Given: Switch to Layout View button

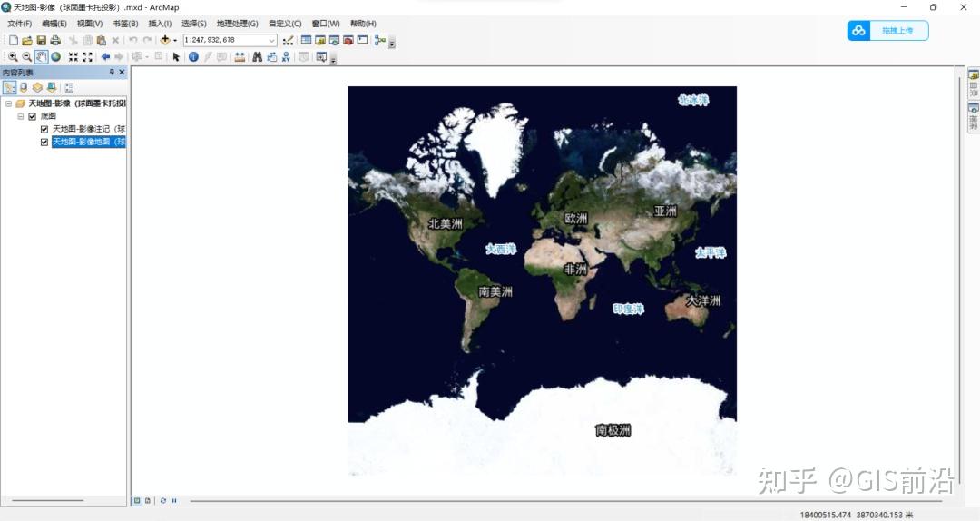Looking at the screenshot, I should tap(148, 500).
